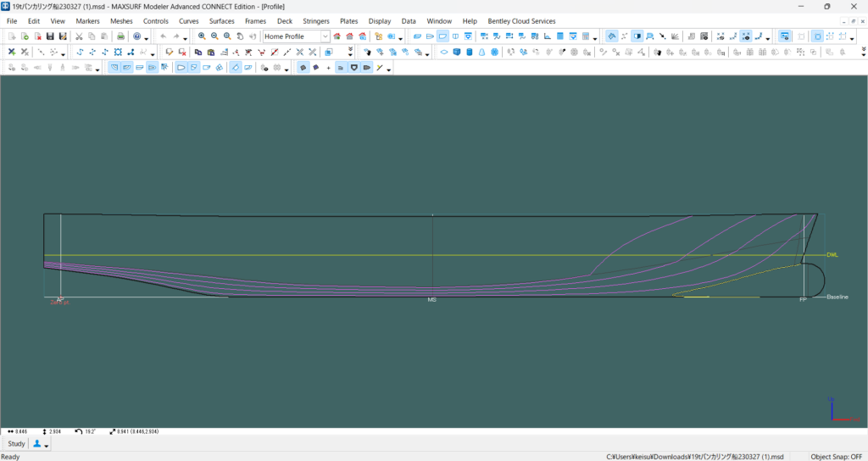Click the blue box surface icon
This screenshot has width=868, height=461.
(456, 52)
